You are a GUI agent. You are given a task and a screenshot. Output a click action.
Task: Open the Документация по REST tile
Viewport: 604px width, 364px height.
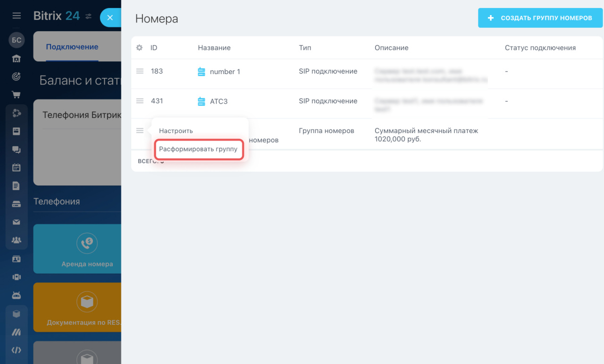[77, 307]
